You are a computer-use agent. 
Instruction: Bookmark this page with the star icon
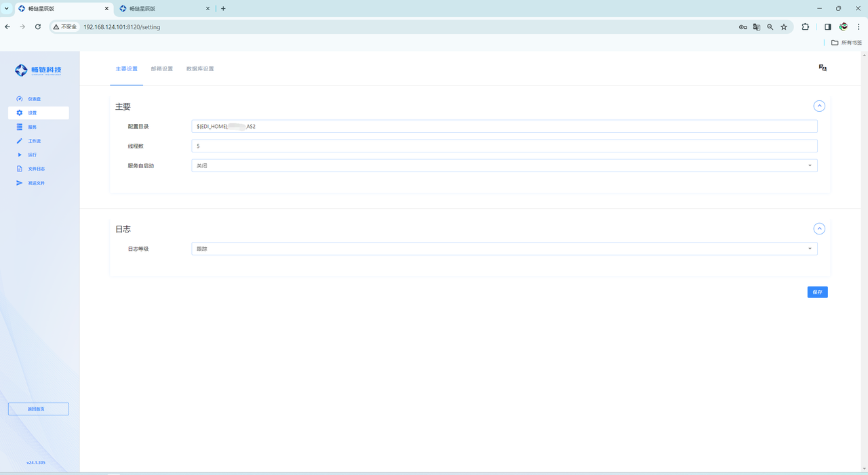tap(784, 27)
